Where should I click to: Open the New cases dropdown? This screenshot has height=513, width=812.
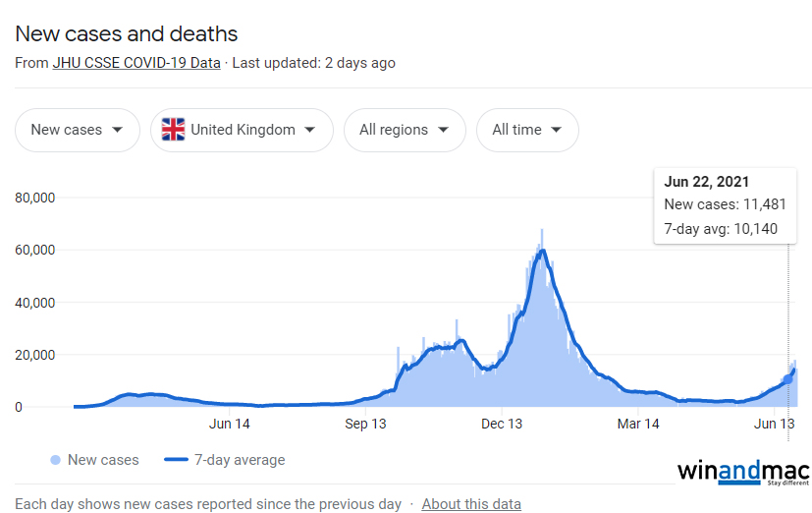point(77,130)
